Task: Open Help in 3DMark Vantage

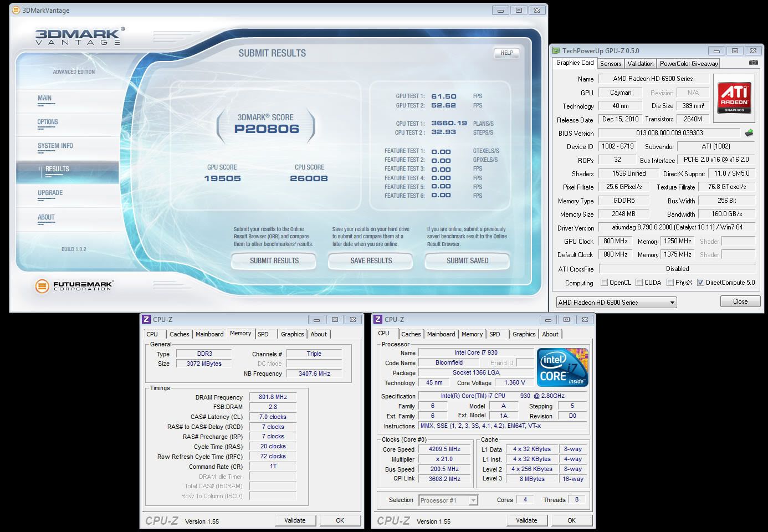Action: tap(506, 53)
